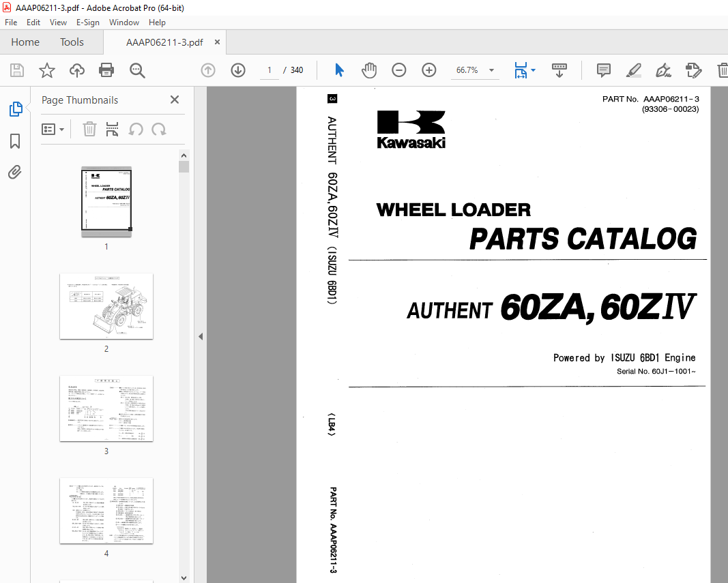Rotate pages clockwise
Image resolution: width=728 pixels, height=583 pixels.
click(159, 129)
